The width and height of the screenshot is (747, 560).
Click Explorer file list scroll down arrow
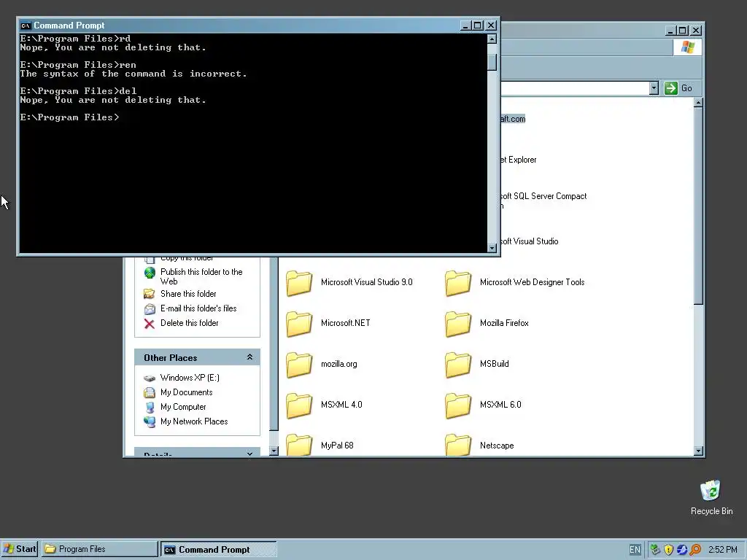coord(698,451)
